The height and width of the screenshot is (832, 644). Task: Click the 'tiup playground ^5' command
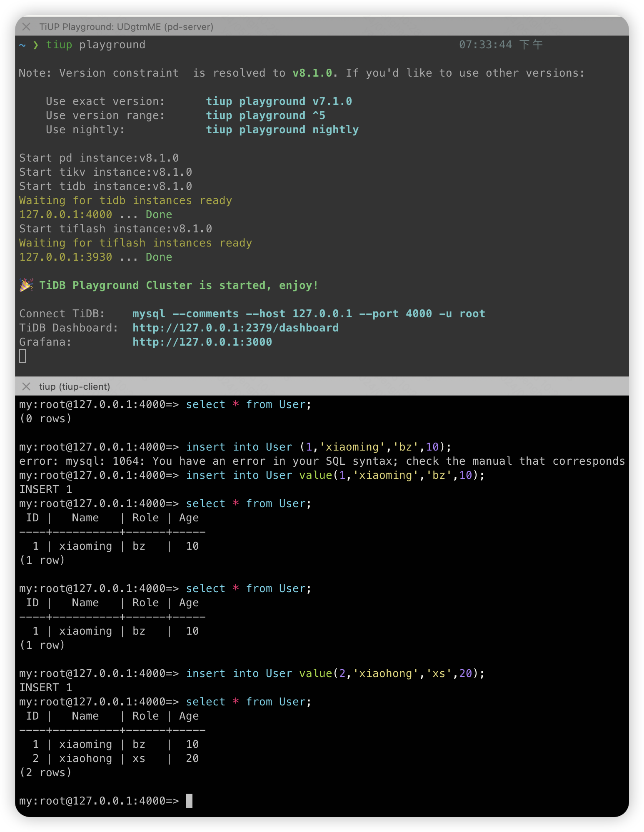pos(265,115)
